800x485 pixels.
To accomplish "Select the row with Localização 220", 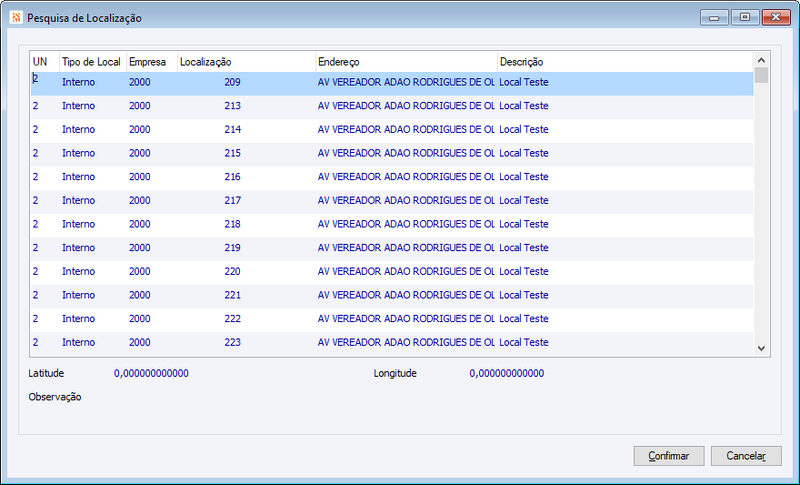I will tap(392, 271).
